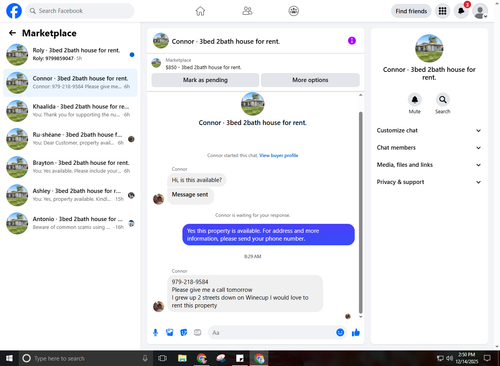Image resolution: width=500 pixels, height=366 pixels.
Task: Click the taskbar clock showing 2:50 PM
Action: tap(467, 358)
